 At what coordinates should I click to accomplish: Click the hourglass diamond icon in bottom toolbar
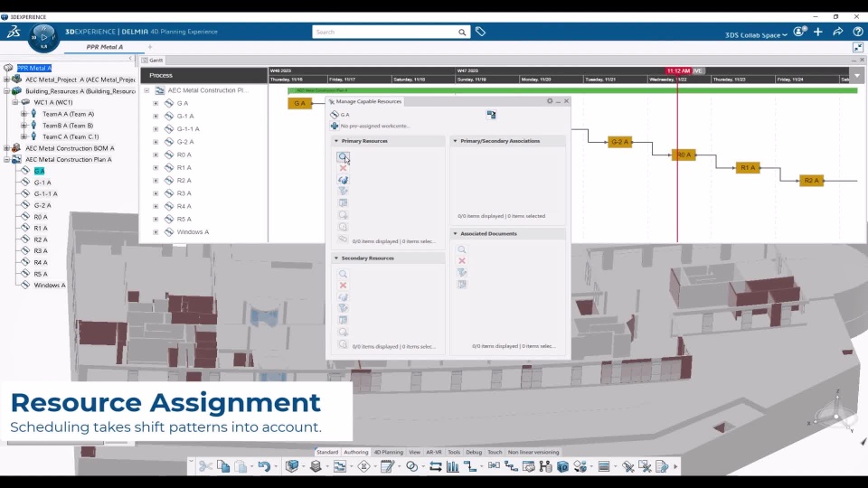click(x=363, y=467)
